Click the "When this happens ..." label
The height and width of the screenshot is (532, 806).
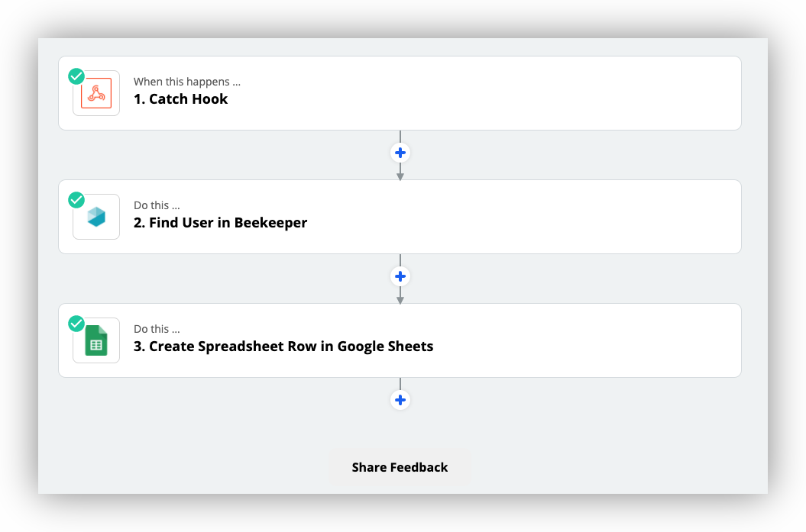pyautogui.click(x=187, y=82)
